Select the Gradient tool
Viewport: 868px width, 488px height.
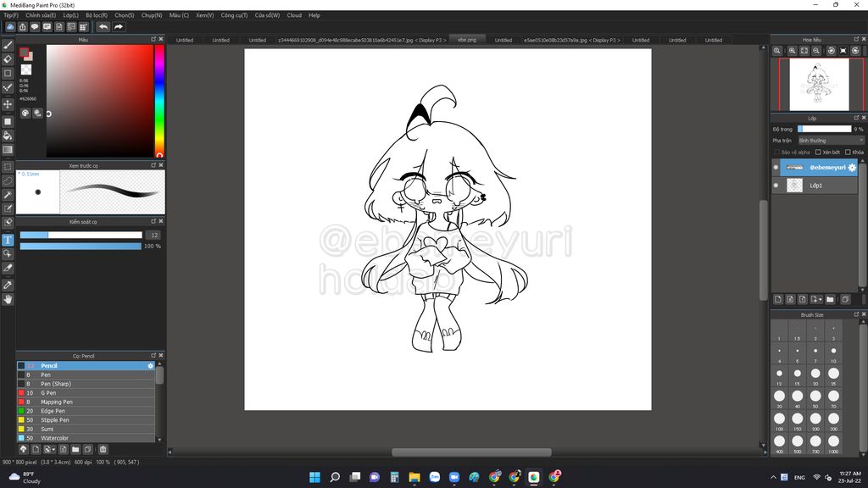(8, 149)
